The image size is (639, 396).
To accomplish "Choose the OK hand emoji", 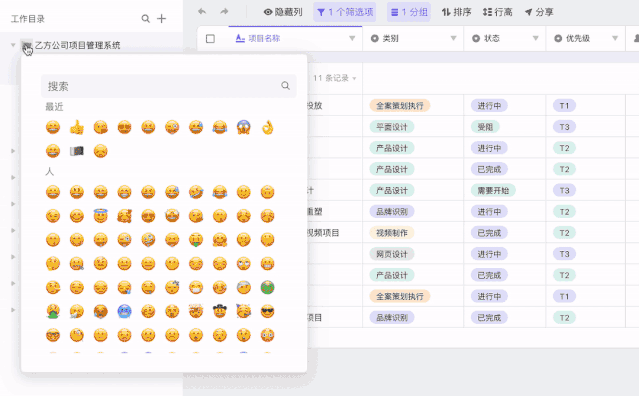I will pos(267,128).
